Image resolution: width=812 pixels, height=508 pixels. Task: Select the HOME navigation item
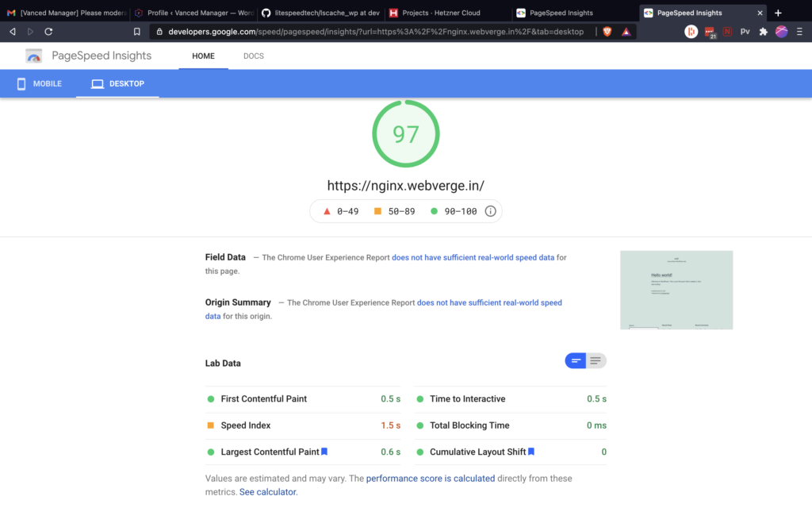click(x=203, y=56)
